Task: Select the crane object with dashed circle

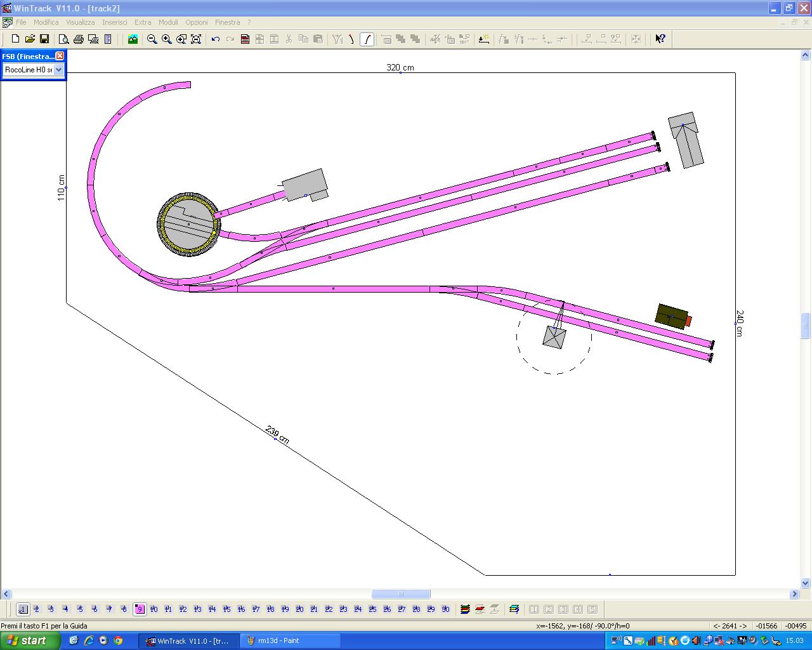Action: pos(554,336)
